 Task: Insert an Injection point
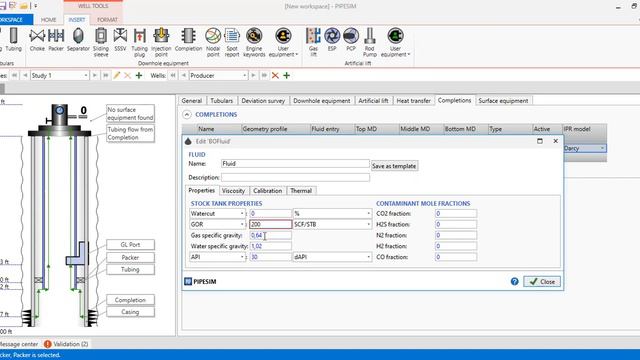click(x=161, y=42)
